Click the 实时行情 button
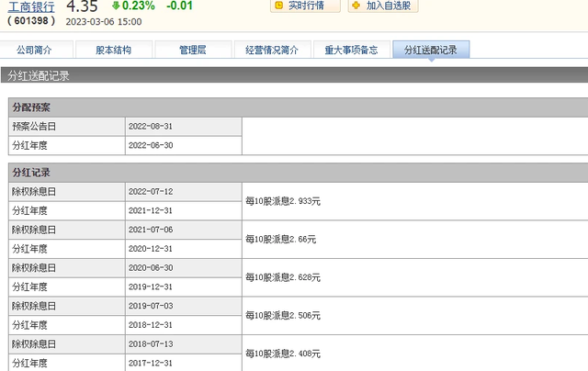The image size is (588, 371). (x=305, y=6)
